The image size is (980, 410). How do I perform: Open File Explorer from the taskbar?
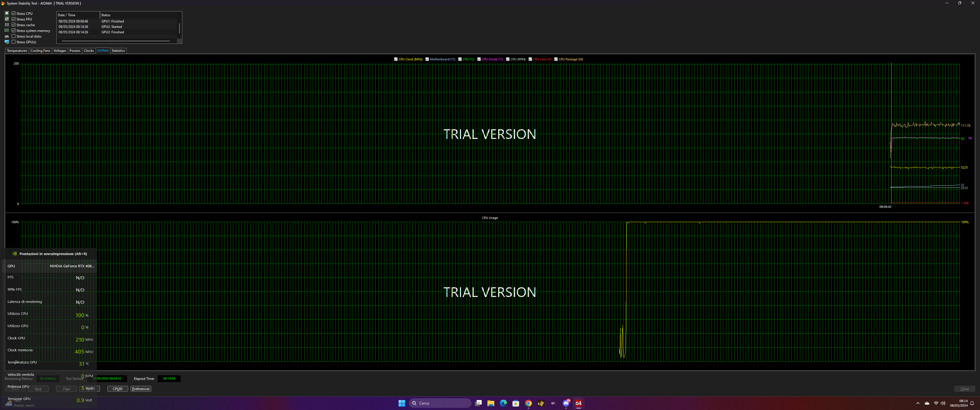point(491,403)
